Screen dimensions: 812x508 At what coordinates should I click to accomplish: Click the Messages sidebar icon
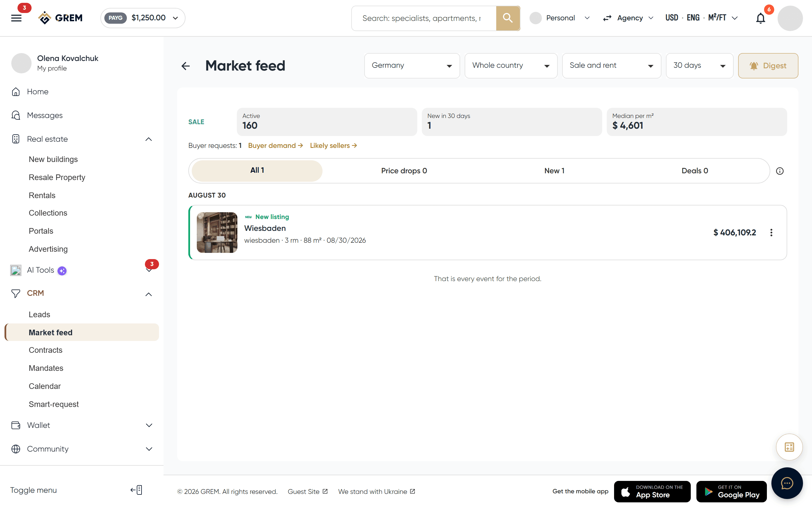coord(16,115)
